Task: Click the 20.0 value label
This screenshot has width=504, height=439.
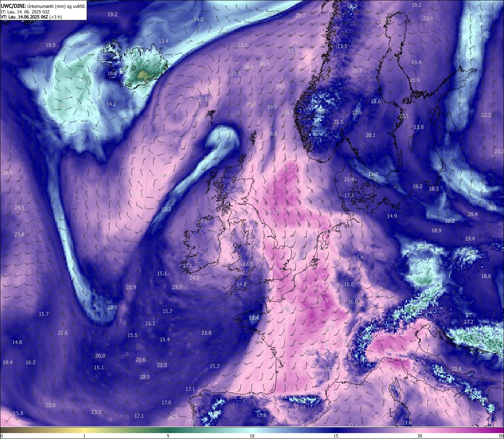Action: click(x=100, y=356)
